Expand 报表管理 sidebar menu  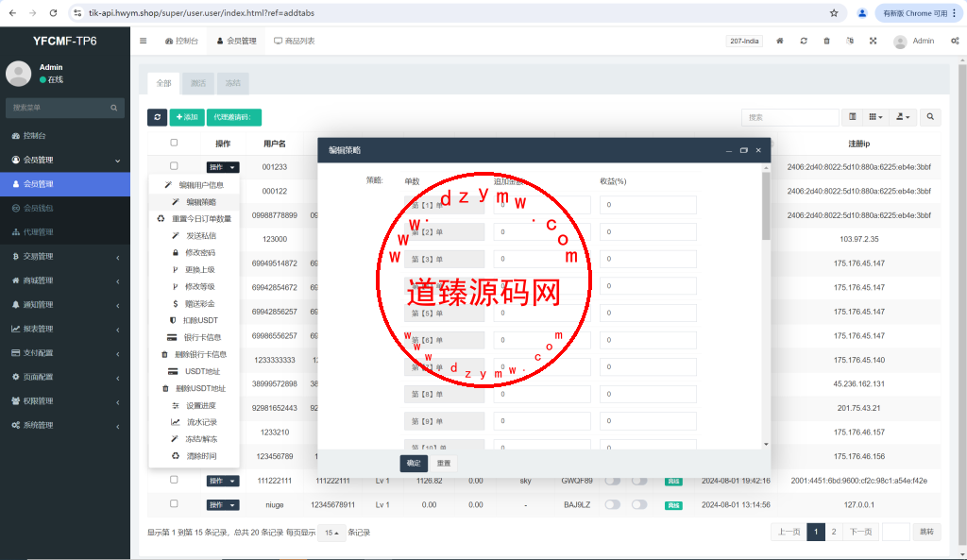tap(65, 329)
